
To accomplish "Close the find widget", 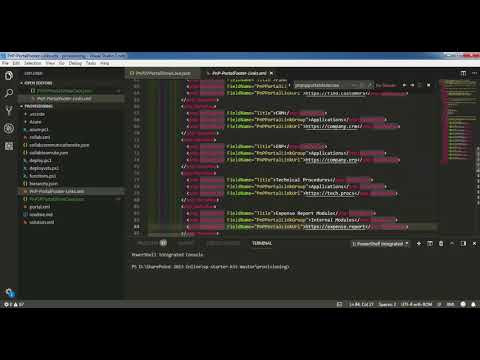I will coord(429,85).
